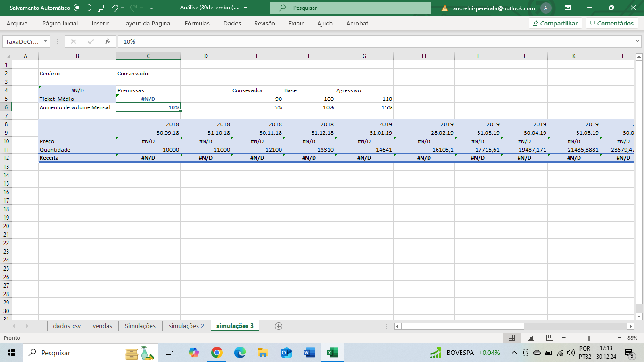
Task: Open the Dados tab
Action: 232,23
